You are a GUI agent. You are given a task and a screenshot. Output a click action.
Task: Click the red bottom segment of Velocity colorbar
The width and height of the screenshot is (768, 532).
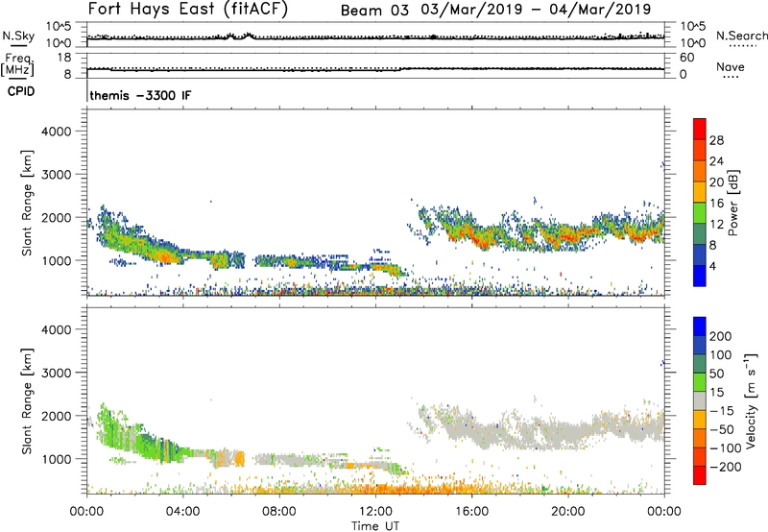coord(700,475)
